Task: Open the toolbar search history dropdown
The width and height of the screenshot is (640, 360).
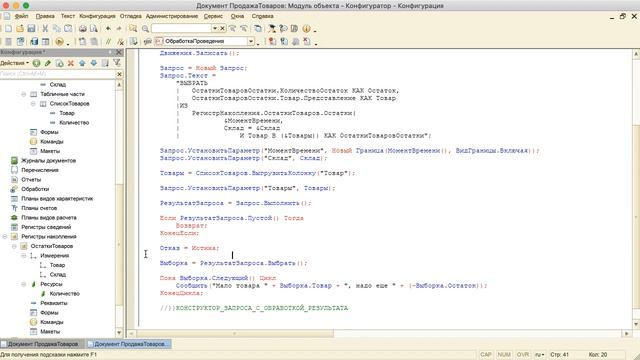Action: pos(215,29)
